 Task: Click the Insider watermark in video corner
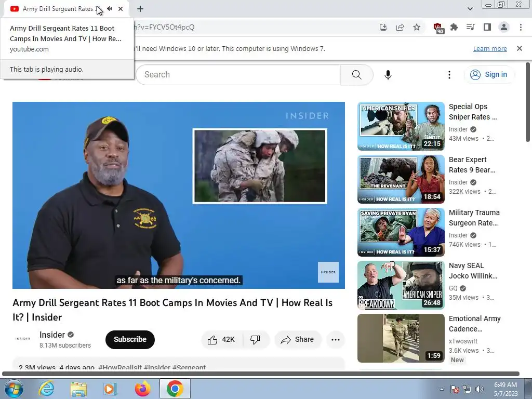point(328,272)
